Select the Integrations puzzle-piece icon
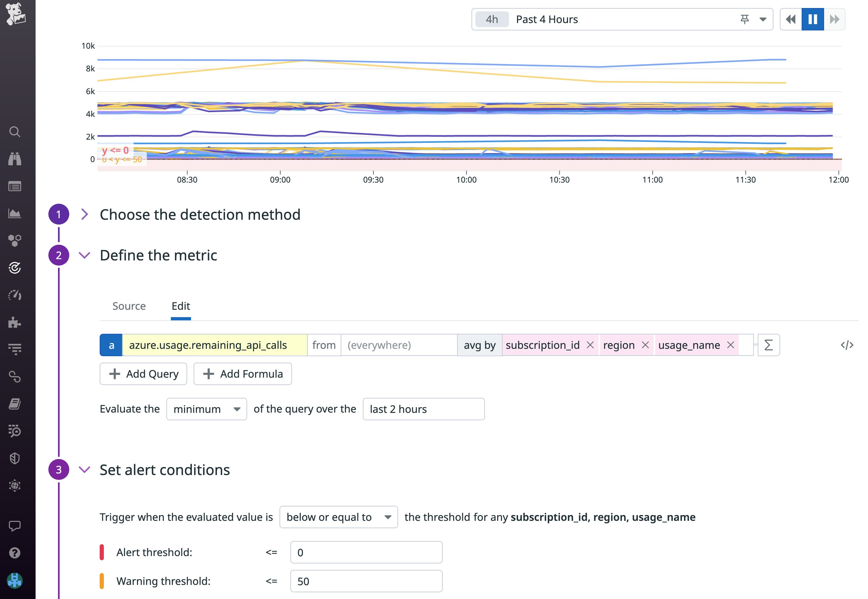This screenshot has height=599, width=868. click(x=15, y=322)
